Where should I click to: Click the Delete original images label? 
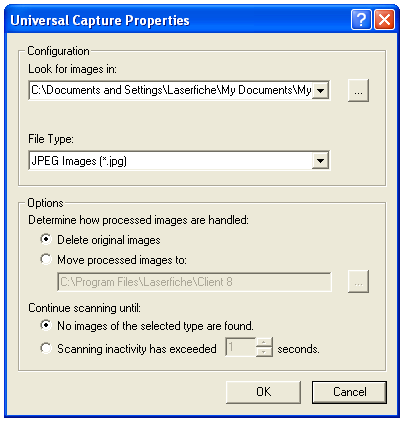coord(109,240)
